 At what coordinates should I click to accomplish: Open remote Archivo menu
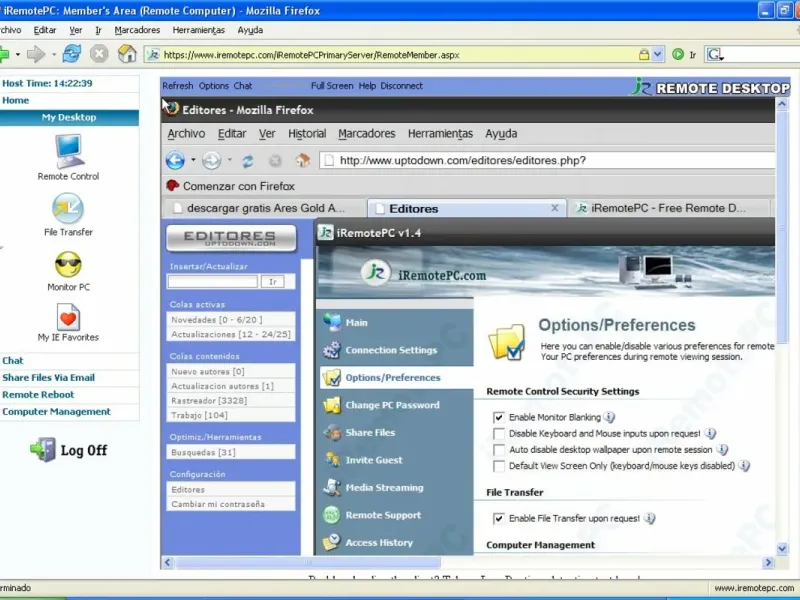coord(186,134)
